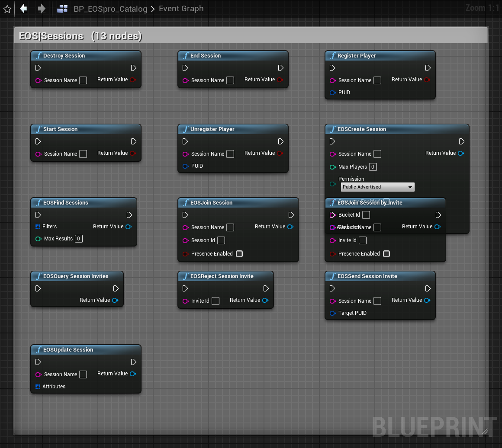
Task: Edit EOSJoin Session by Invite Invite Id field
Action: click(x=363, y=240)
